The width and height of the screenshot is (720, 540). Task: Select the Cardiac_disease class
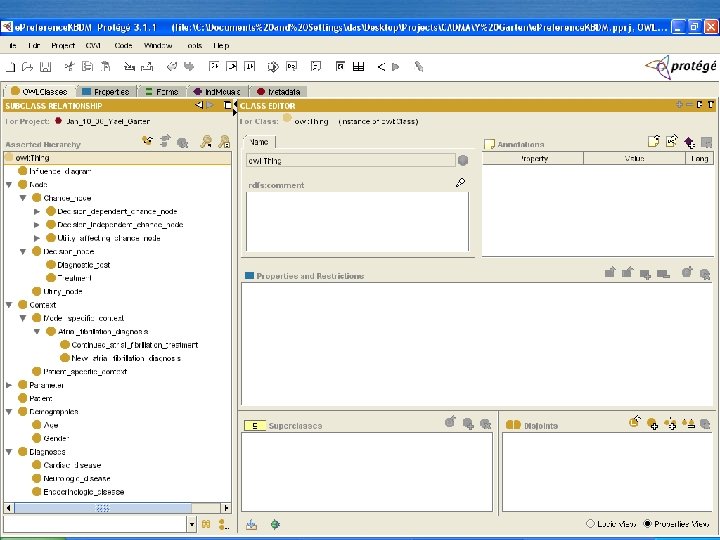pyautogui.click(x=72, y=465)
